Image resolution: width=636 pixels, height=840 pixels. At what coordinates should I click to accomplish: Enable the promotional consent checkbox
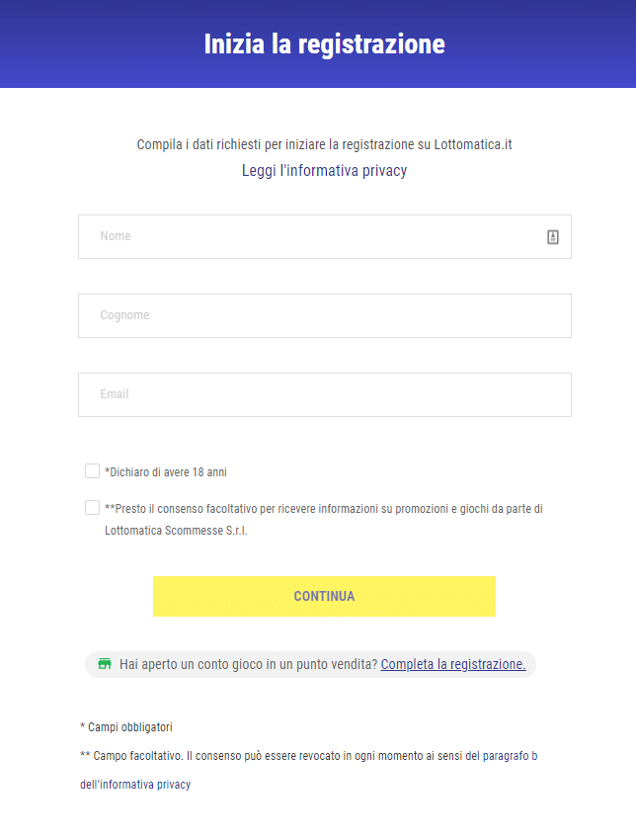[91, 507]
